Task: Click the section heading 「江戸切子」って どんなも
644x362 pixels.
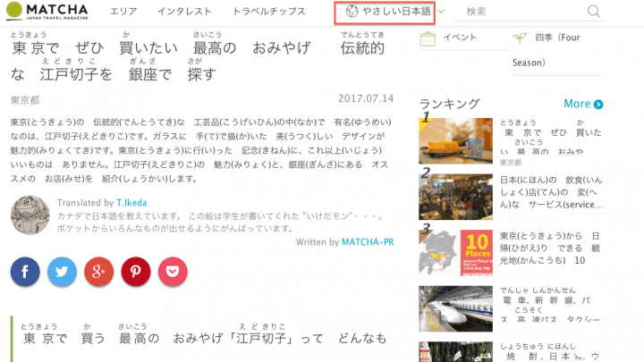Action: coord(204,334)
